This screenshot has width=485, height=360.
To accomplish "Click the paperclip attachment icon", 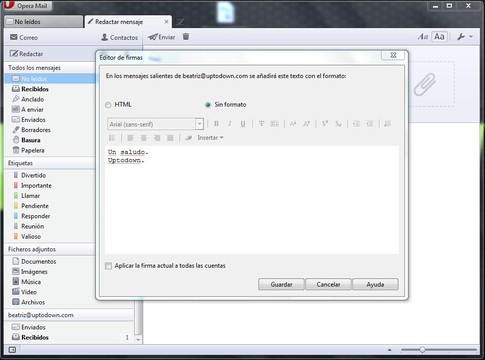I will [x=425, y=84].
